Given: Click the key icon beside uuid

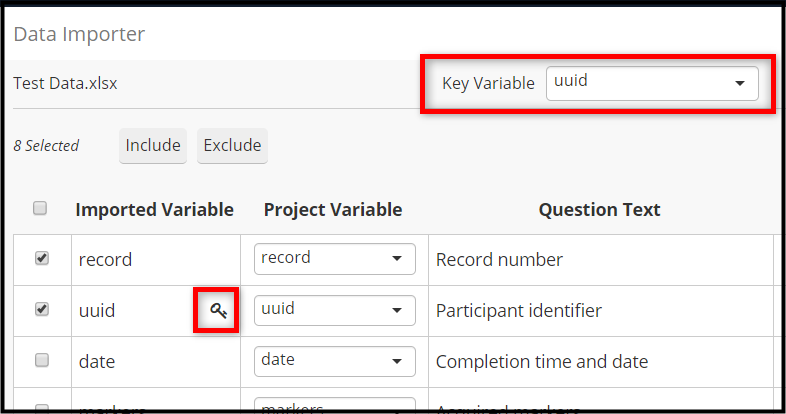Looking at the screenshot, I should point(218,311).
